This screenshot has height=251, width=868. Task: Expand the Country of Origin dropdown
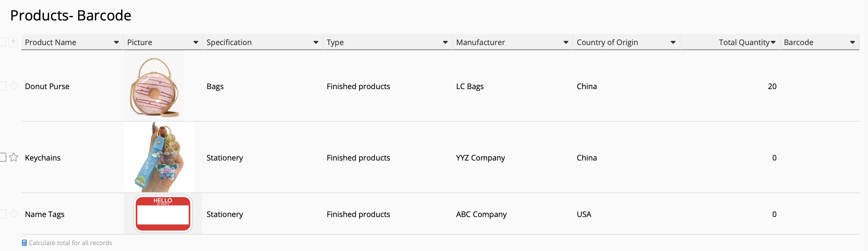click(x=673, y=42)
